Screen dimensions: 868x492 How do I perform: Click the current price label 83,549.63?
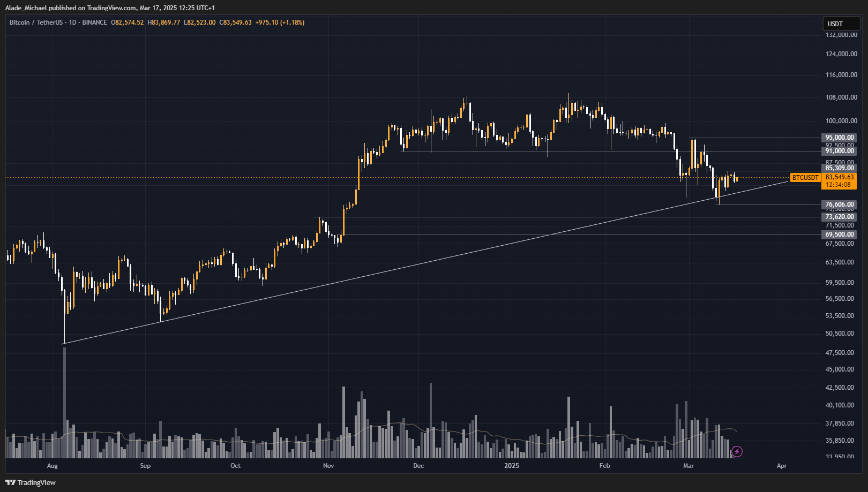(x=839, y=177)
